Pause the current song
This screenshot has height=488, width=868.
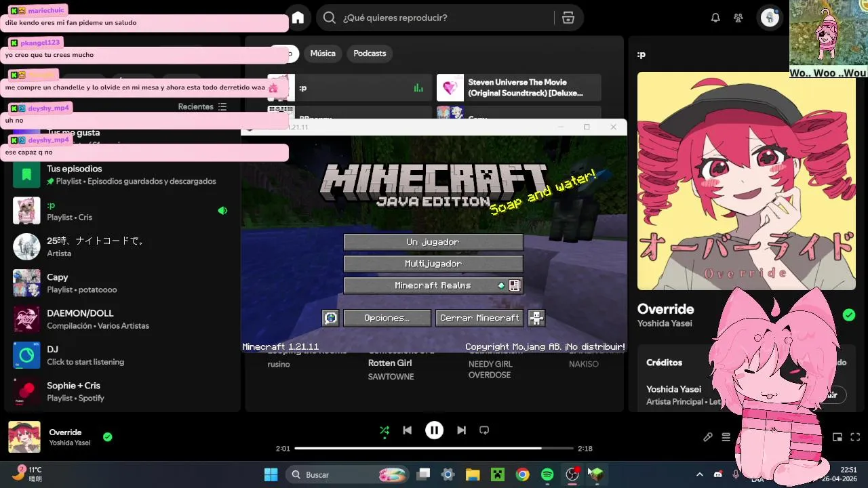[434, 430]
